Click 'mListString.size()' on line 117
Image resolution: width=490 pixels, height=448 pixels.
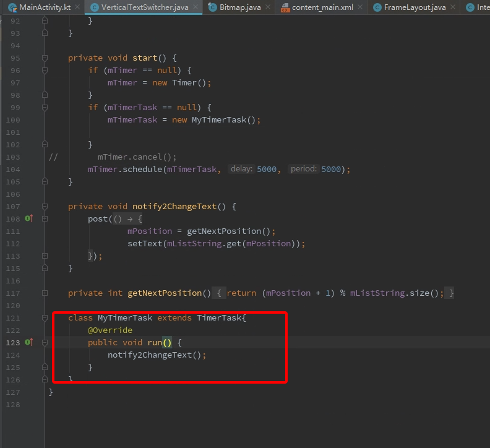pos(394,293)
